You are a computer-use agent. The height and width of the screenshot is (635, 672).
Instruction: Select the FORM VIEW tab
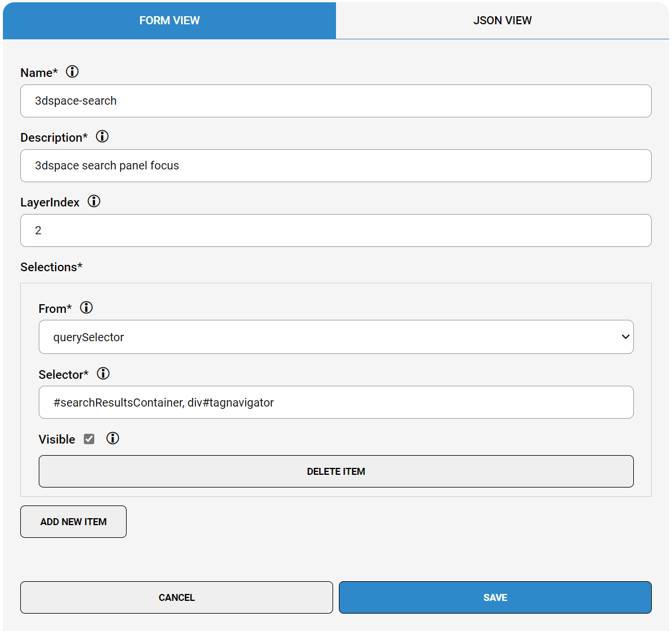click(169, 21)
